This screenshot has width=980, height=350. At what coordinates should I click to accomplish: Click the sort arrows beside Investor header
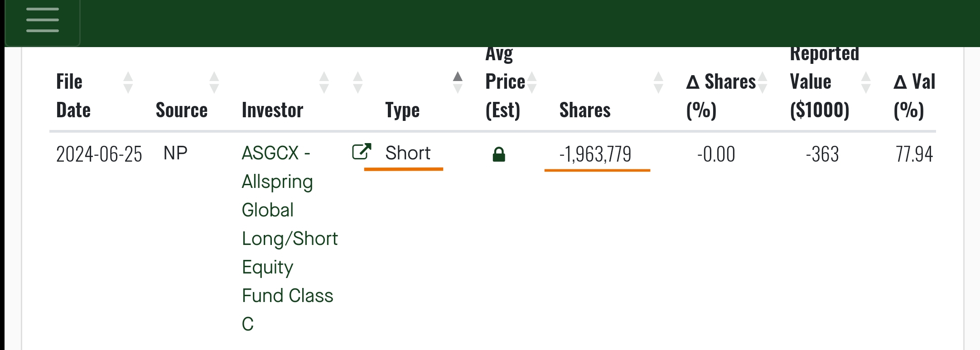pyautogui.click(x=324, y=82)
